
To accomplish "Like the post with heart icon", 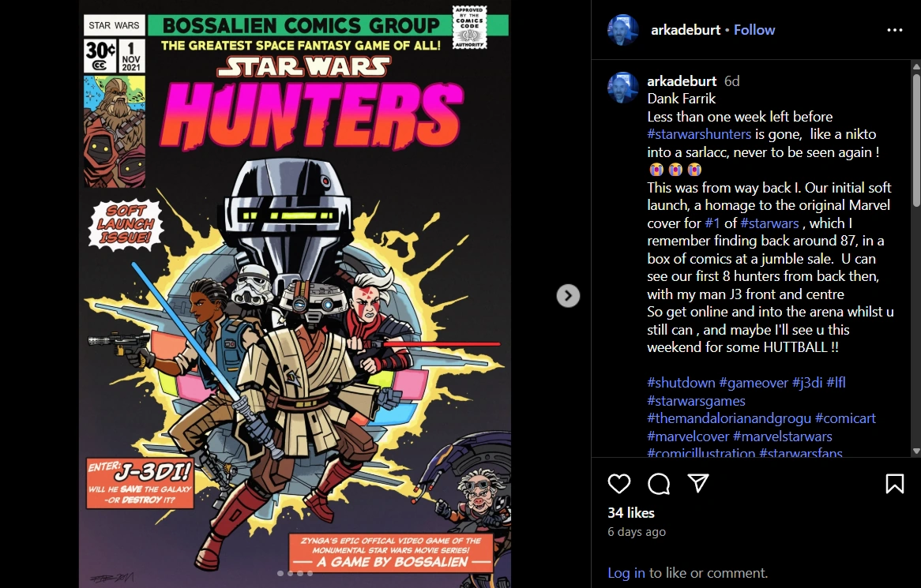I will click(x=619, y=484).
